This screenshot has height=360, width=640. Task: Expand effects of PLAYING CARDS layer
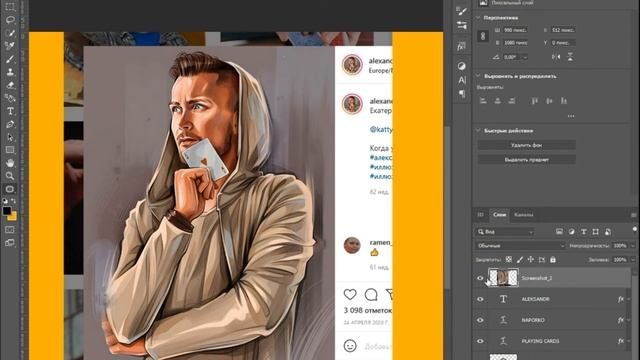click(x=629, y=341)
